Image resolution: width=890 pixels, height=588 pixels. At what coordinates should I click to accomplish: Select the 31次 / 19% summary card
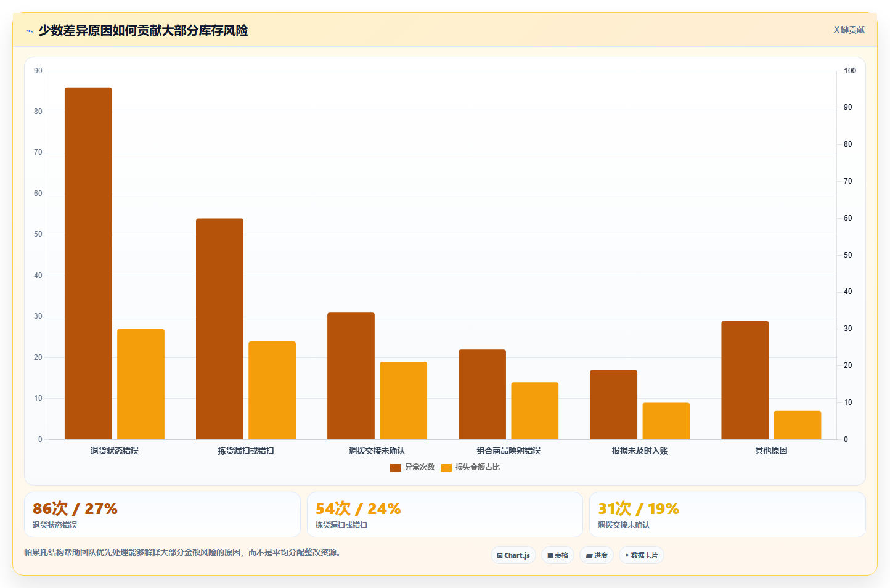pyautogui.click(x=727, y=515)
